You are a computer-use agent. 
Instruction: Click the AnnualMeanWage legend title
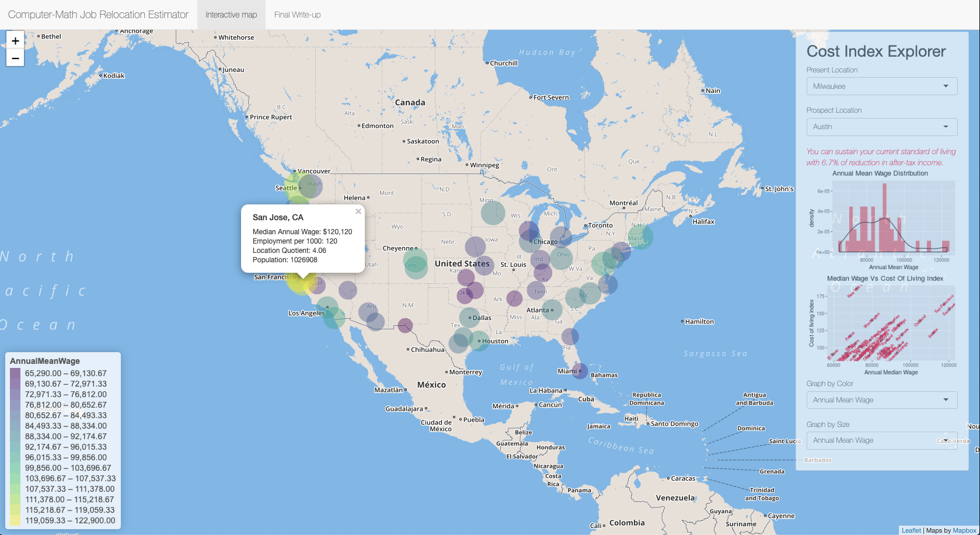(x=45, y=361)
